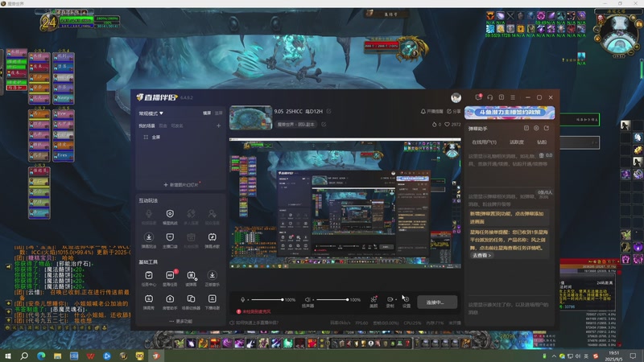Click the 去查看 link in task reminder
The image size is (644, 362).
481,255
